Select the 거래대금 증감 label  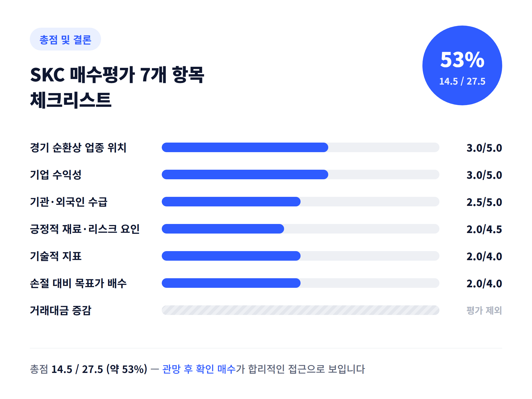[61, 310]
